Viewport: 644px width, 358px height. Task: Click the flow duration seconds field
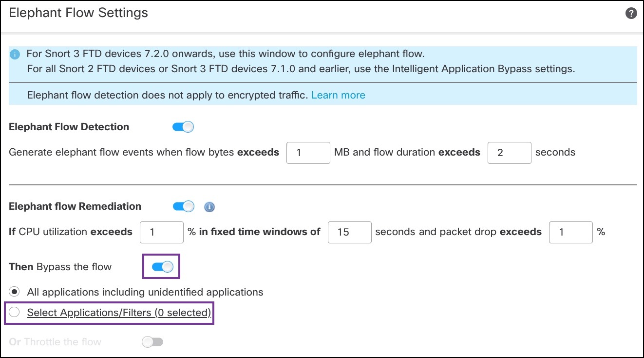[x=509, y=153]
